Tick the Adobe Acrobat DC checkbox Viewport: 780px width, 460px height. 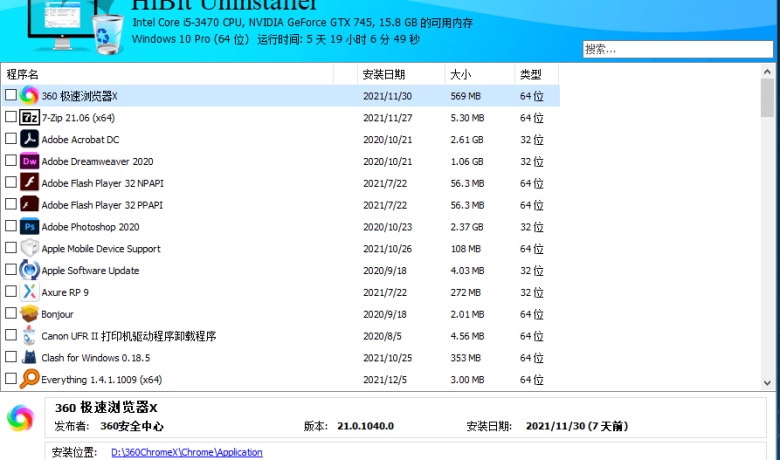pos(11,138)
